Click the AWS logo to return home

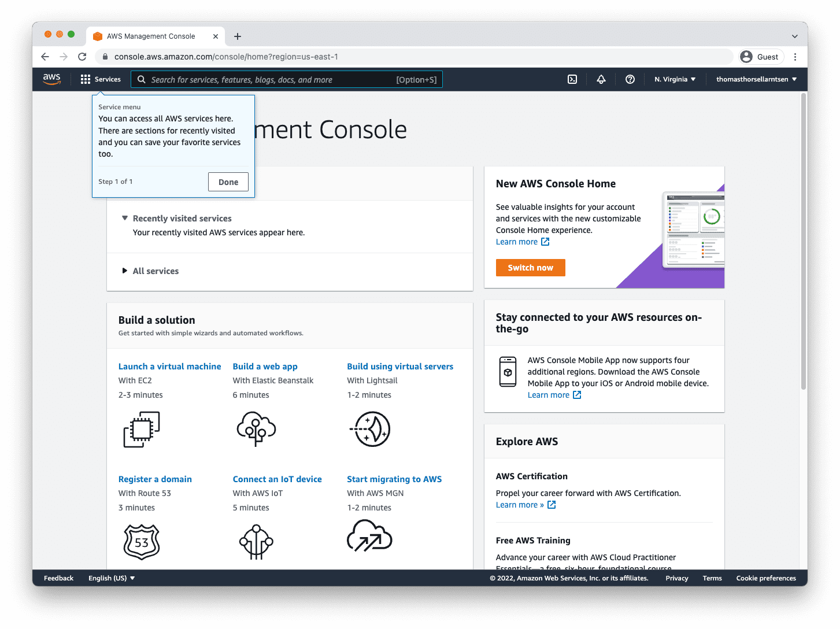coord(51,79)
